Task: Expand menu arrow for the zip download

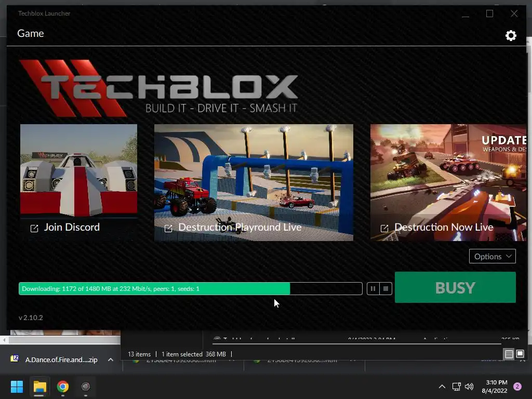Action: pyautogui.click(x=111, y=360)
